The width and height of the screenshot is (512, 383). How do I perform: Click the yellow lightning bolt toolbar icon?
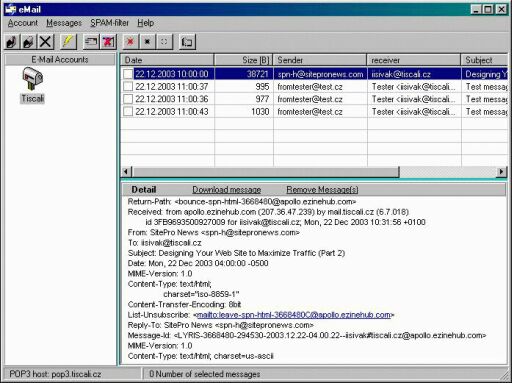(x=68, y=42)
